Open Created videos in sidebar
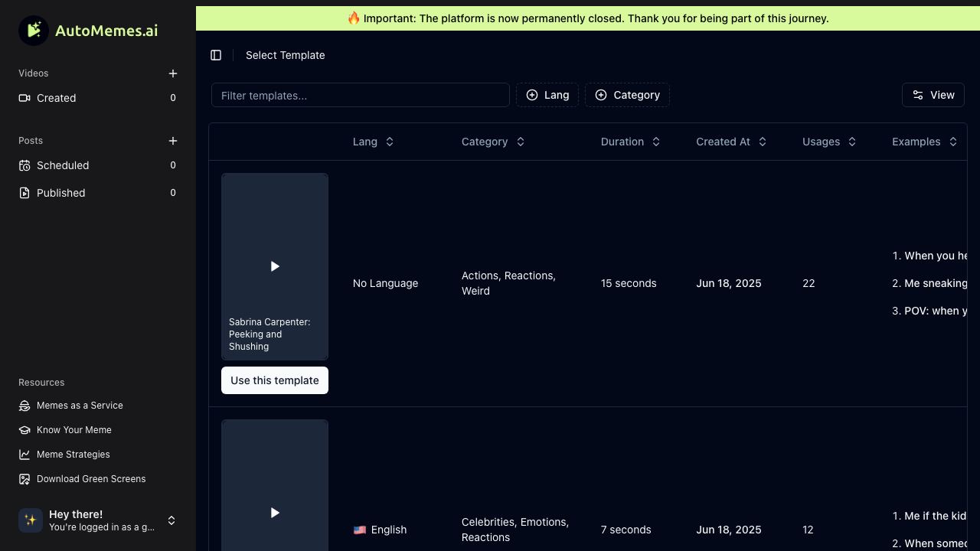This screenshot has height=551, width=980. click(x=98, y=98)
